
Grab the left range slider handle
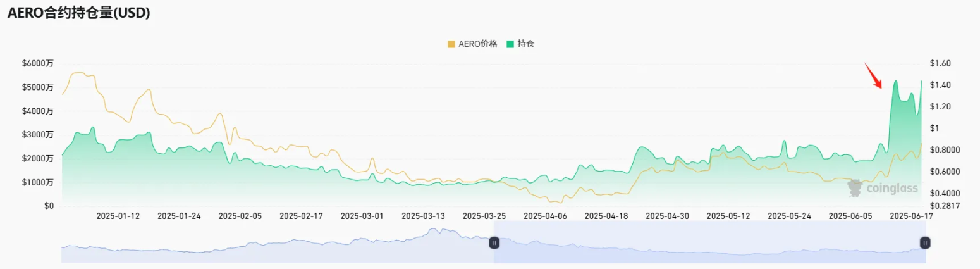(494, 242)
